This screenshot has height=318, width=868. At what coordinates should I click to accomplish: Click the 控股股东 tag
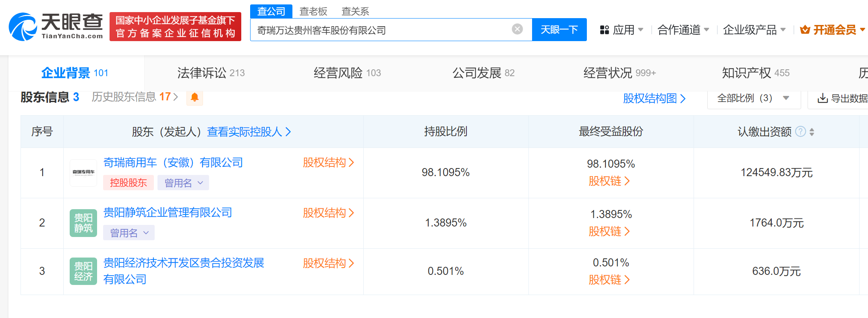tap(128, 183)
